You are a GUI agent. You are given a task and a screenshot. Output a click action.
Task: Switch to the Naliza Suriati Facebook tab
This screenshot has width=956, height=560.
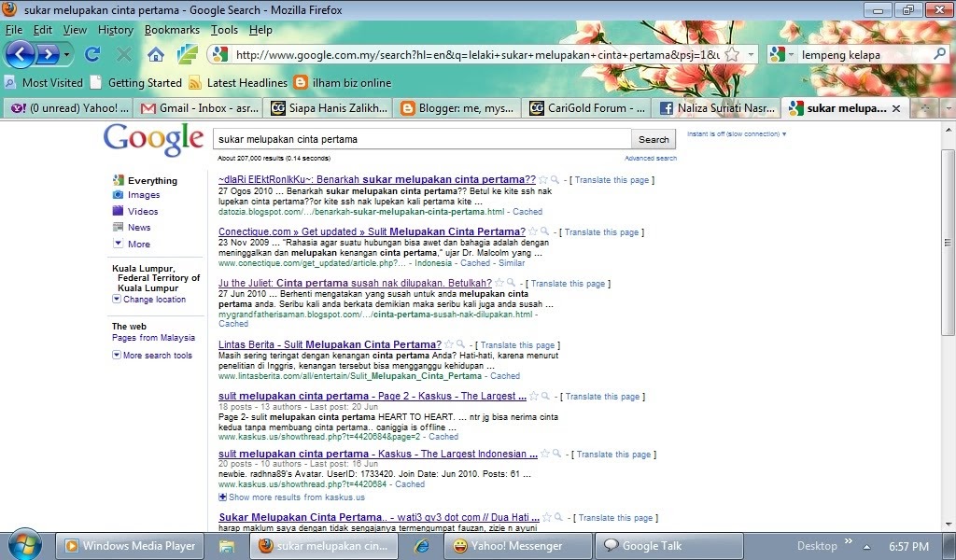tap(718, 108)
